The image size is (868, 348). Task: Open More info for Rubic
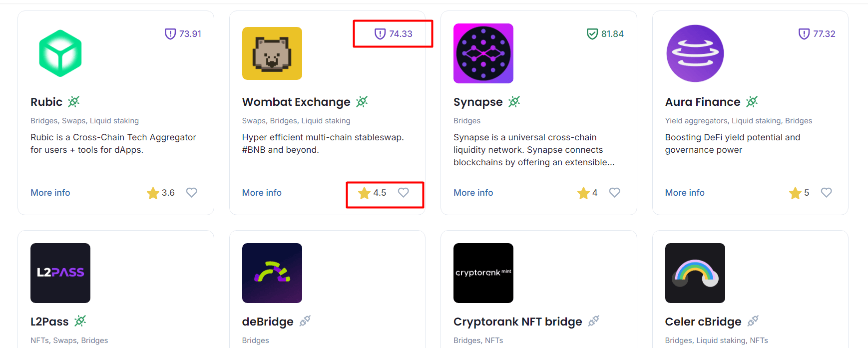(50, 193)
